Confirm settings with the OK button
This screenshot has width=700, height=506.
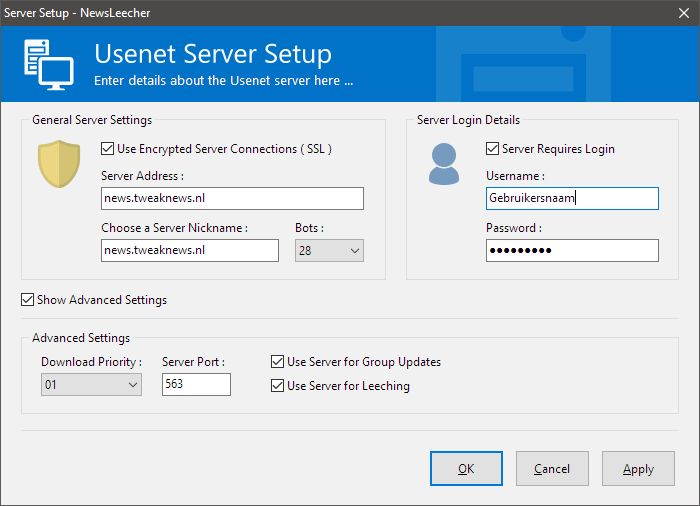point(466,468)
